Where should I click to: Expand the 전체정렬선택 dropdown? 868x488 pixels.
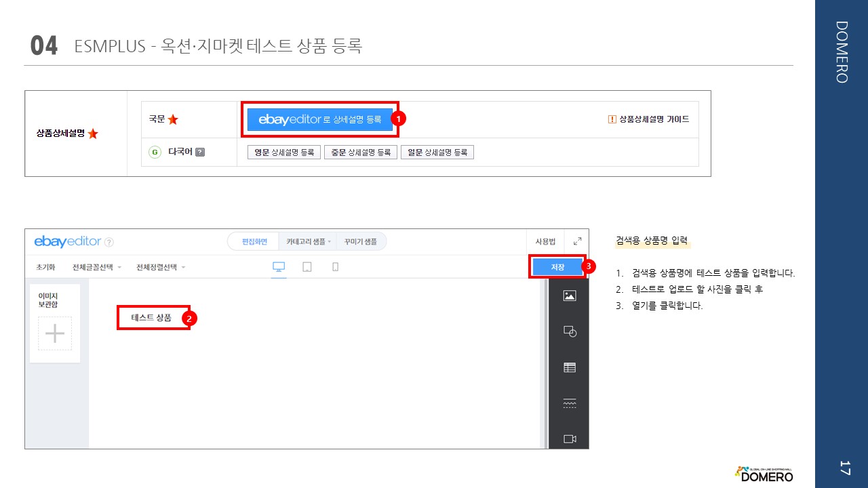click(161, 267)
